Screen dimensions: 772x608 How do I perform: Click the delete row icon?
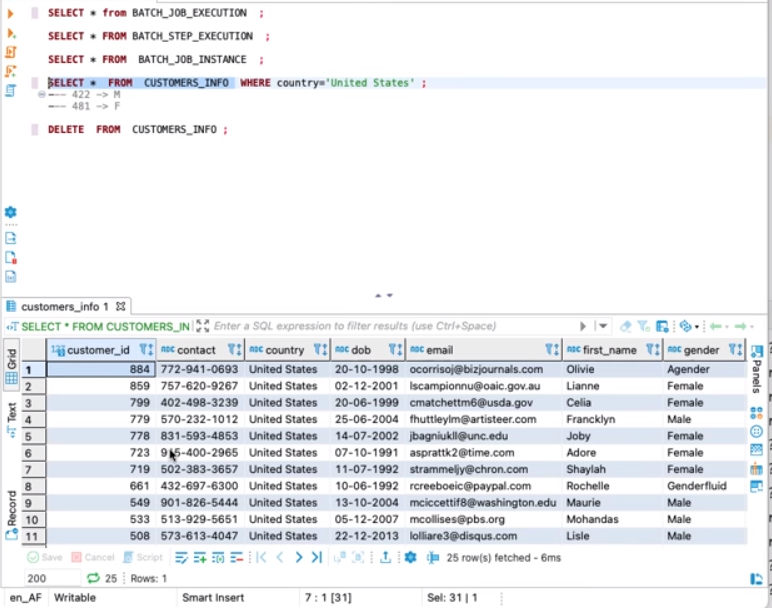(x=237, y=558)
